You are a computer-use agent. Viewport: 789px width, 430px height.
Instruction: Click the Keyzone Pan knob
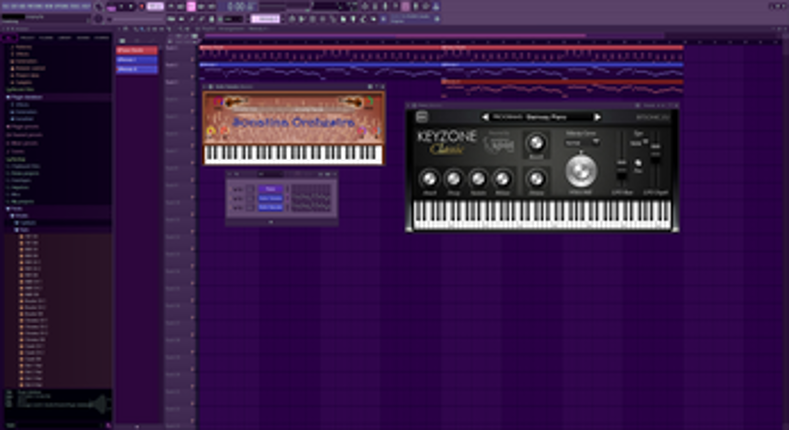tap(638, 163)
